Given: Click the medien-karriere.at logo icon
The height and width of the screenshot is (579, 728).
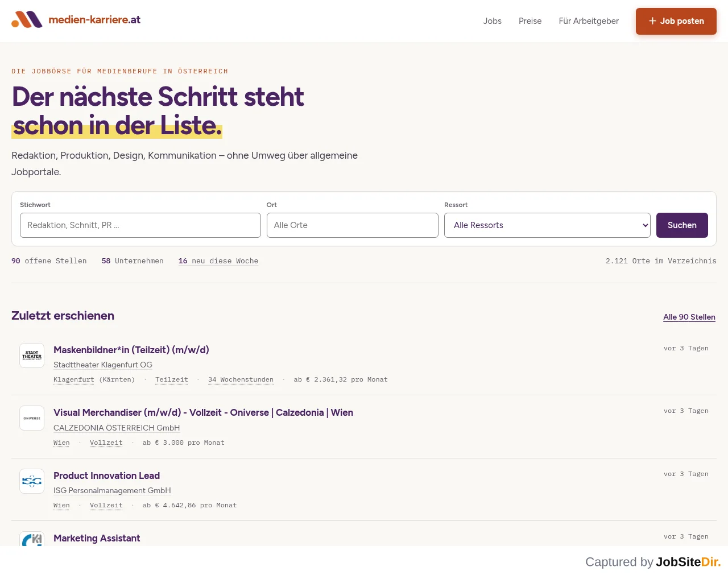Looking at the screenshot, I should [x=27, y=20].
